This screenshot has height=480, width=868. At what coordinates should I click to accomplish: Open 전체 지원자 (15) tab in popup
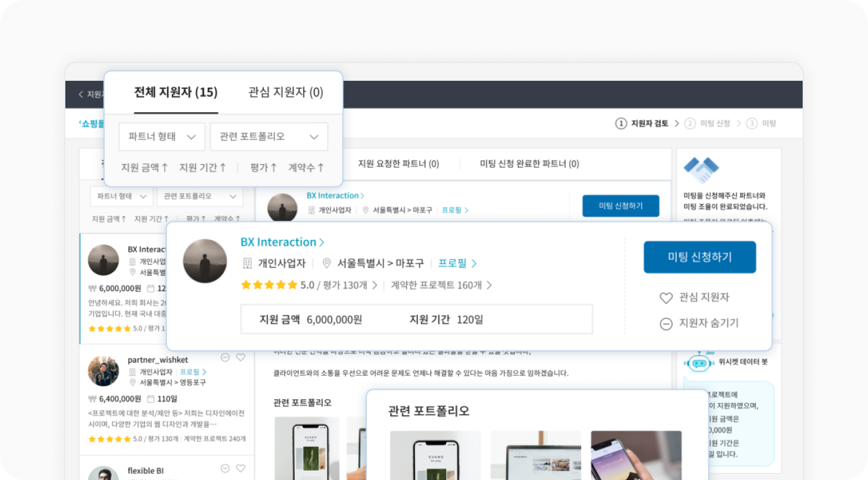coord(176,93)
